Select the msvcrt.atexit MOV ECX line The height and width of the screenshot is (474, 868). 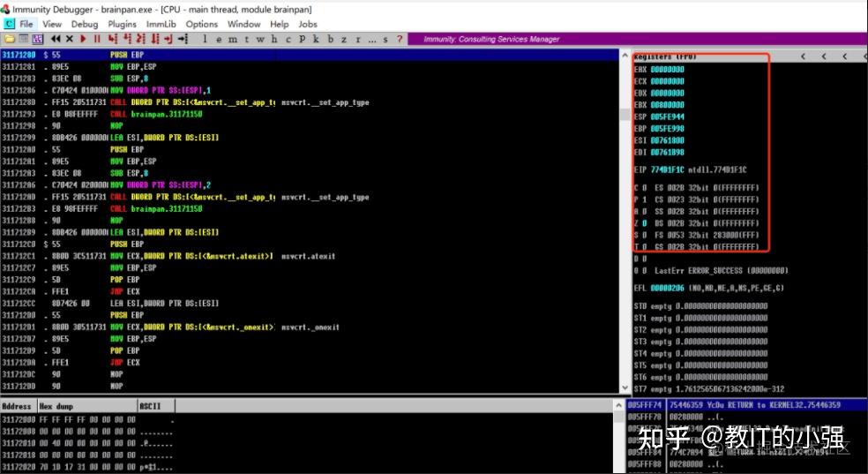coord(310,256)
